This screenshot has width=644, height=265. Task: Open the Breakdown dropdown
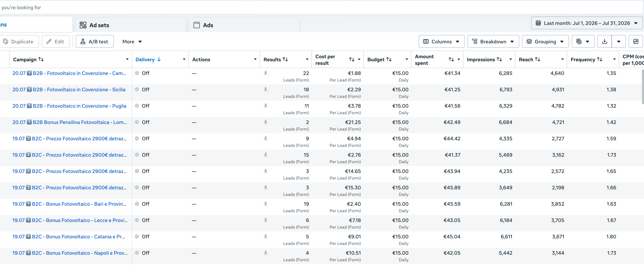coord(493,41)
